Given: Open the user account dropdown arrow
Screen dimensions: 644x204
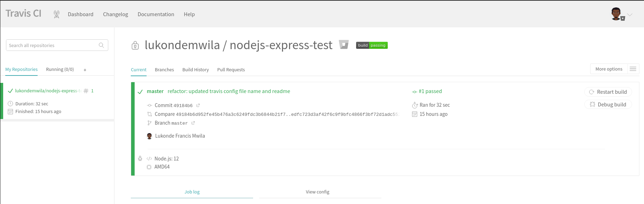Looking at the screenshot, I should [x=630, y=15].
